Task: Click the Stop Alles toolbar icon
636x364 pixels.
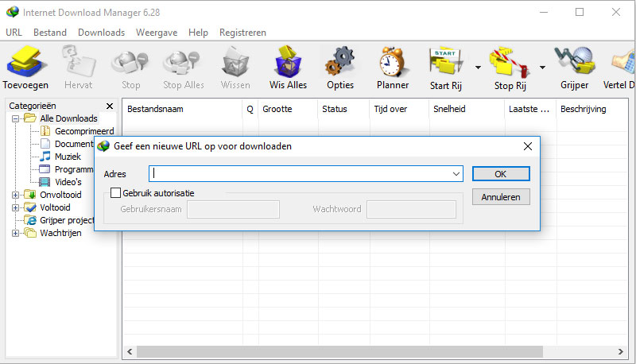Action: [182, 63]
